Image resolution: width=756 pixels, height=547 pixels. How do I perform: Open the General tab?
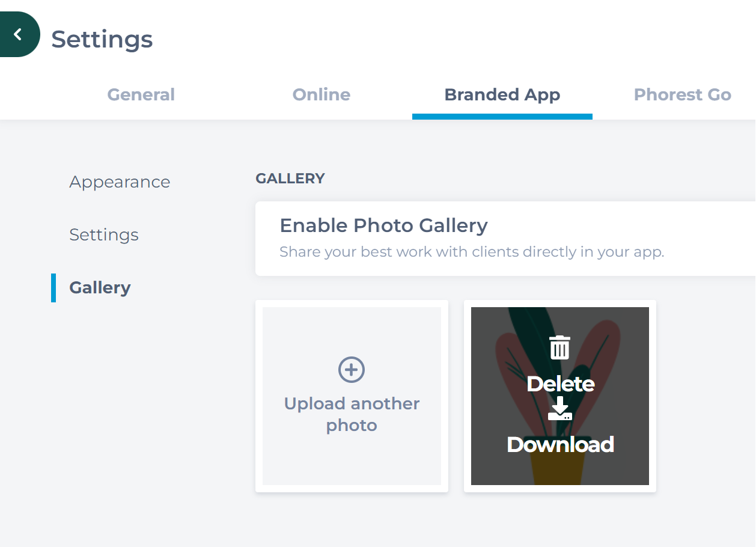click(141, 95)
